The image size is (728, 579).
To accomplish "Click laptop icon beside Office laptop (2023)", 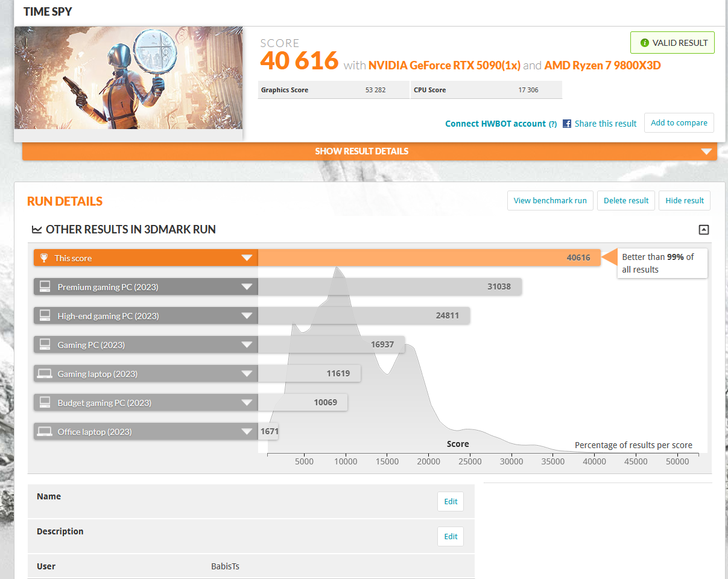I will pyautogui.click(x=45, y=432).
